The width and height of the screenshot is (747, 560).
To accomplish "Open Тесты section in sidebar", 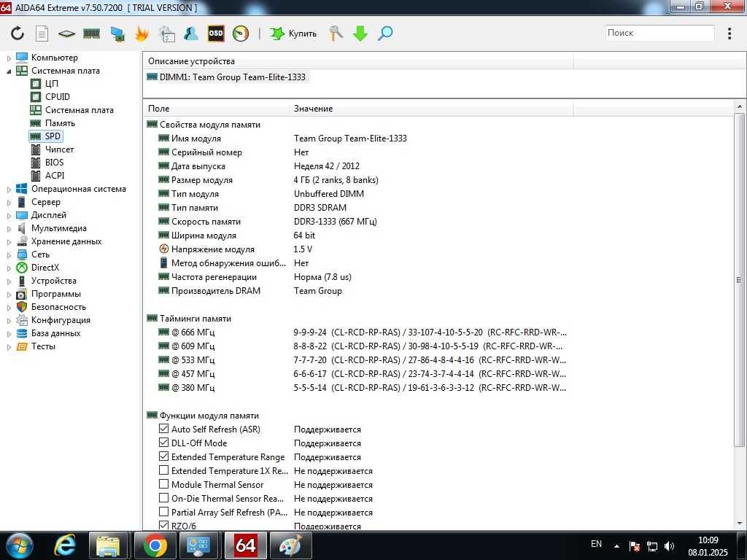I will click(43, 346).
